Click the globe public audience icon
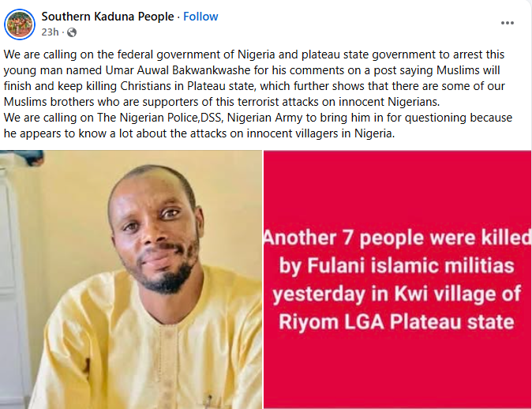This screenshot has height=409, width=532. click(72, 32)
